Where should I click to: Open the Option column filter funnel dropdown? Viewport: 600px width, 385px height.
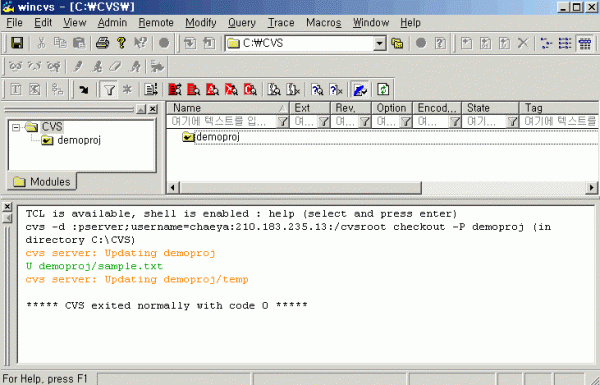point(406,122)
